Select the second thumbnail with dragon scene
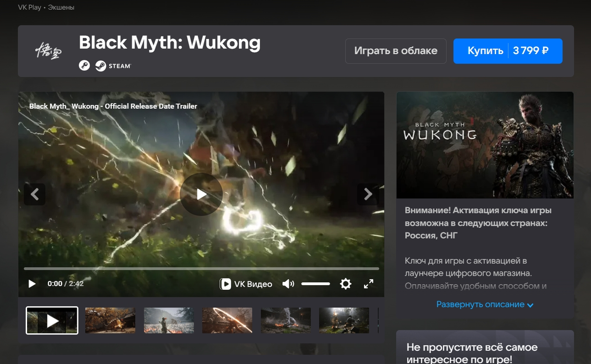Image resolution: width=591 pixels, height=364 pixels. 110,321
